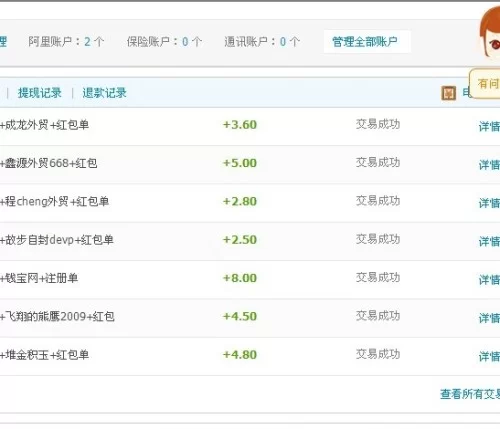Open 详情 for 故步自封devp row

(x=489, y=241)
